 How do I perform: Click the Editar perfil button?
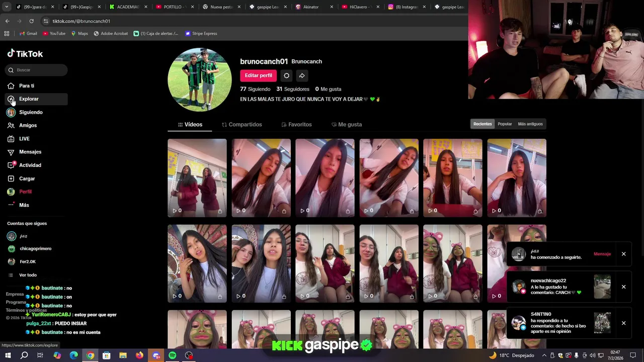[259, 75]
